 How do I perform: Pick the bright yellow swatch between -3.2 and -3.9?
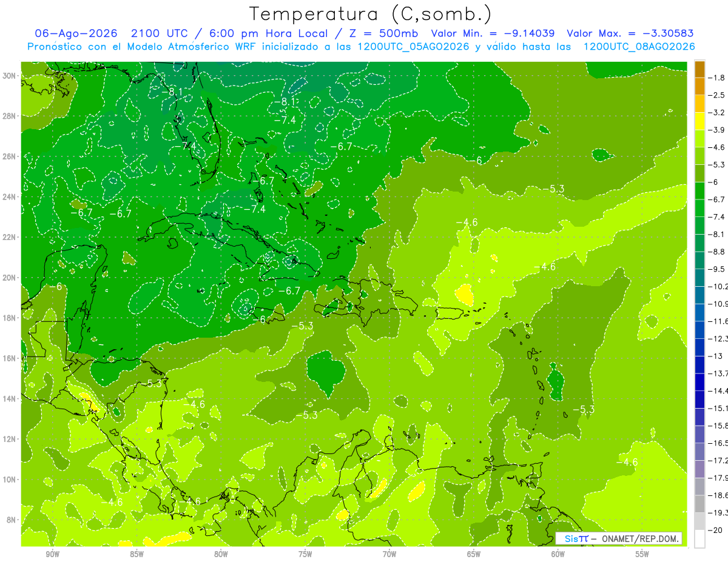699,121
